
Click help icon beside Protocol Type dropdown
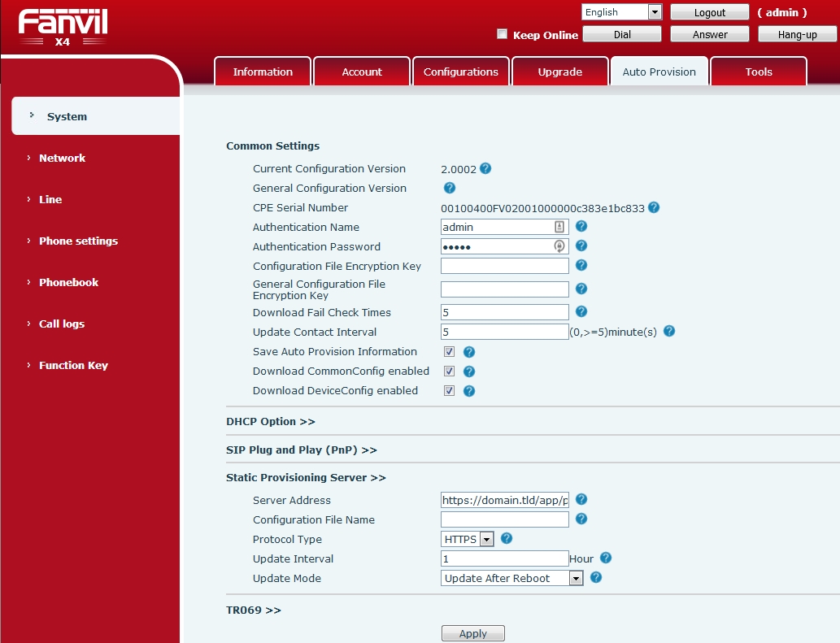coord(507,539)
